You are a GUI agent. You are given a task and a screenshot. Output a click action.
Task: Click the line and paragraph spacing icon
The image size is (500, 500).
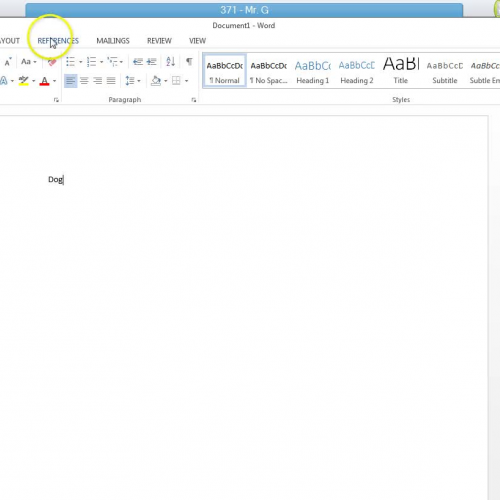tap(130, 81)
